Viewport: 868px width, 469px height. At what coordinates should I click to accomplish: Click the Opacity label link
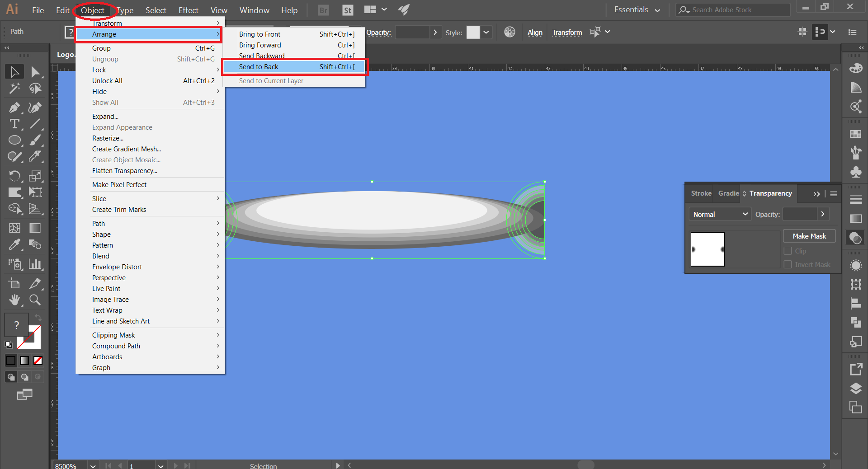378,33
